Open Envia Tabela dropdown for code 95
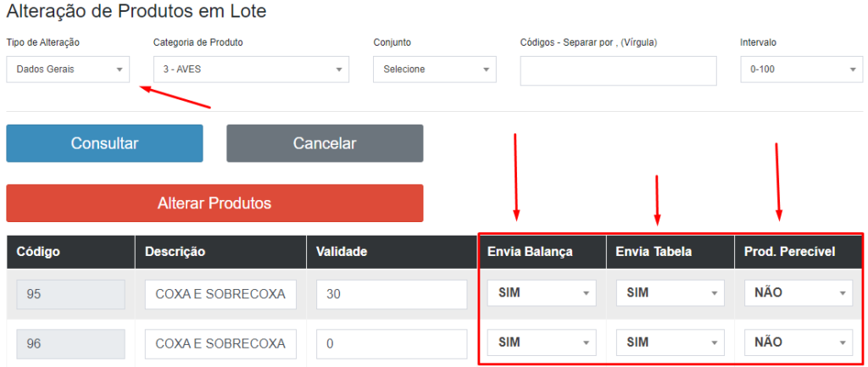This screenshot has width=868, height=367. 670,293
